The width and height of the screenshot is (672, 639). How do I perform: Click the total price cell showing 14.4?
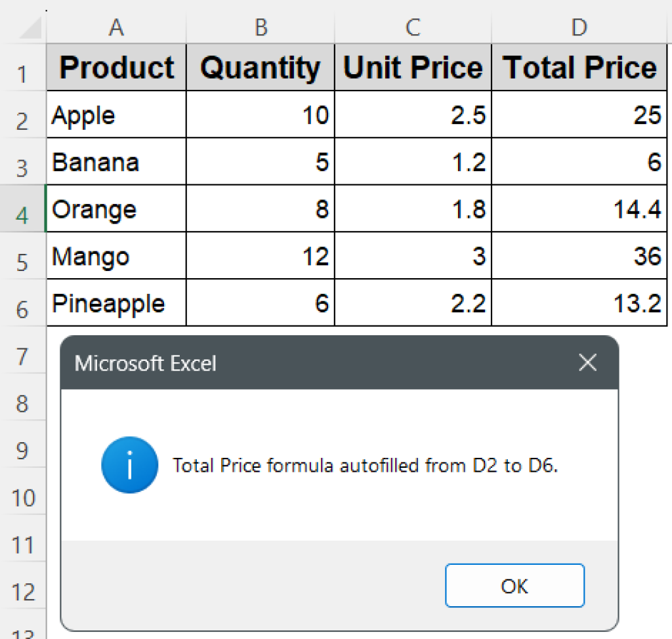coord(579,209)
